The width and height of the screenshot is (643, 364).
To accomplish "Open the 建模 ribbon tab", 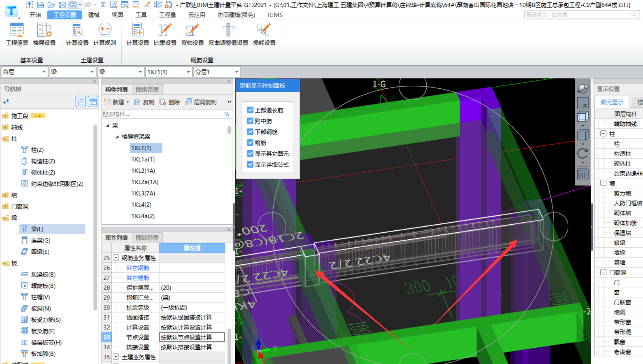I will (94, 15).
